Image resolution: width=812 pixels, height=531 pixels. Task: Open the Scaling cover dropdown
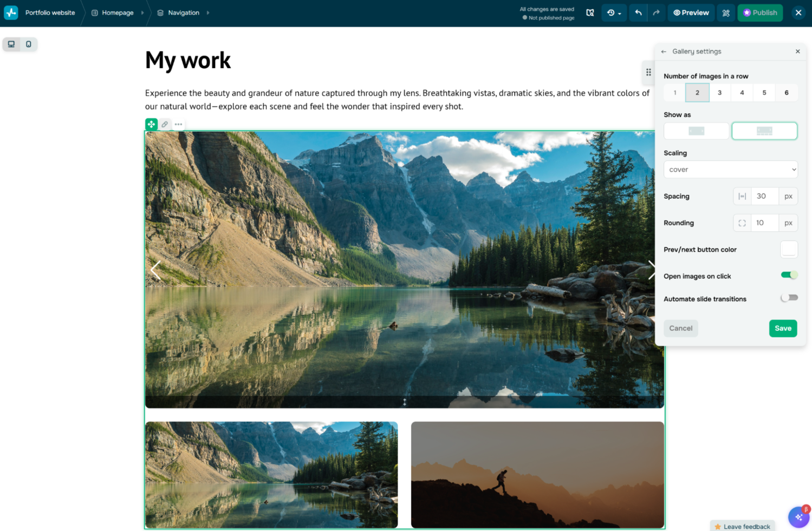tap(730, 169)
